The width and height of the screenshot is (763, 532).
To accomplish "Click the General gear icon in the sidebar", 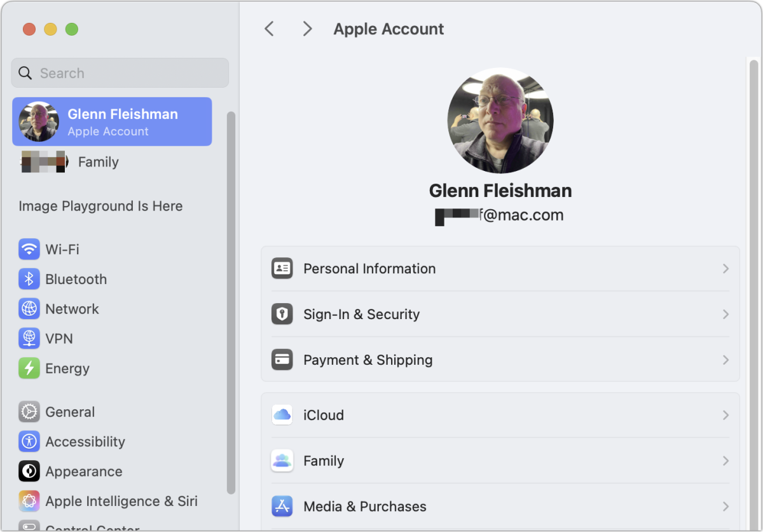I will point(29,412).
